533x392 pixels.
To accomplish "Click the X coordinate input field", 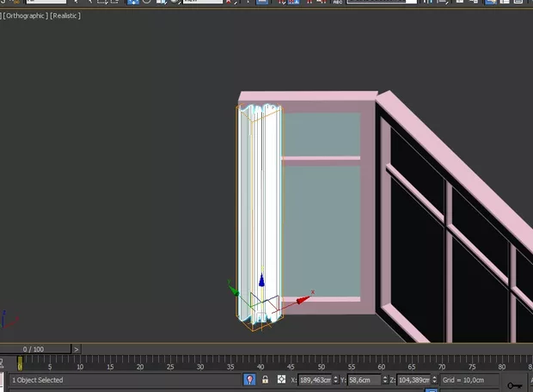I will (314, 379).
